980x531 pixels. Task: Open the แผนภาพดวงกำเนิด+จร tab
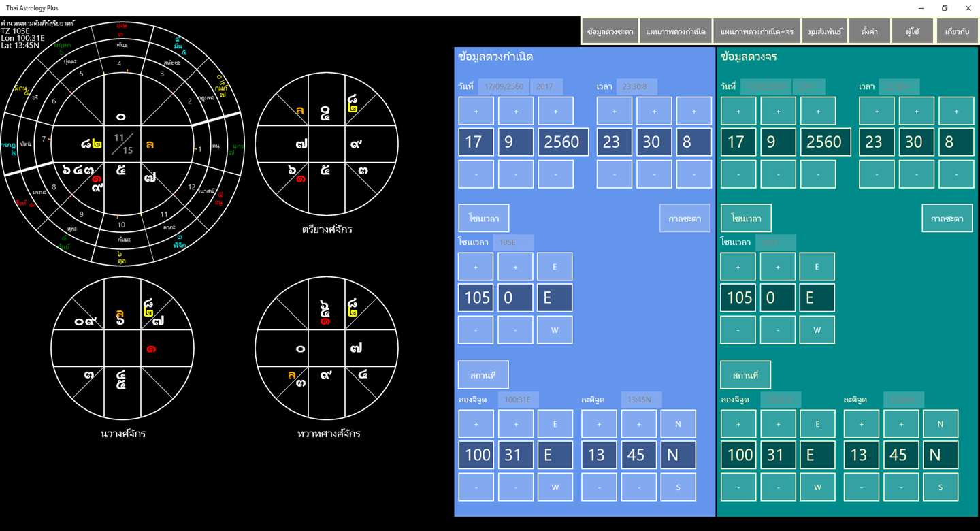pyautogui.click(x=757, y=31)
